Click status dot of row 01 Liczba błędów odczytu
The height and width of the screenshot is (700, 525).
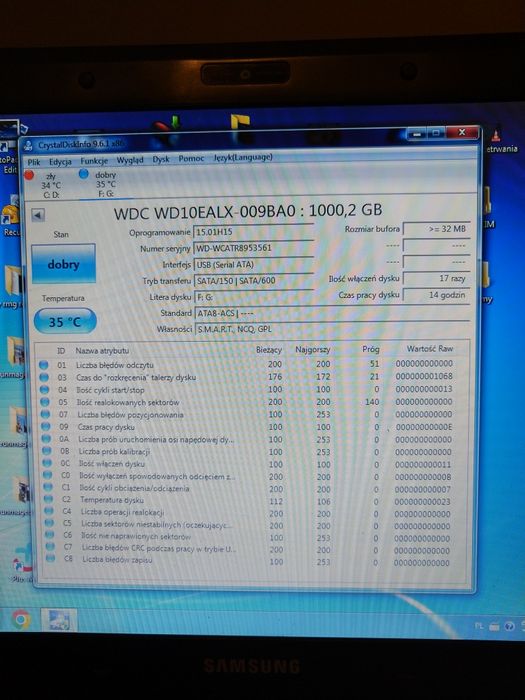tap(43, 365)
